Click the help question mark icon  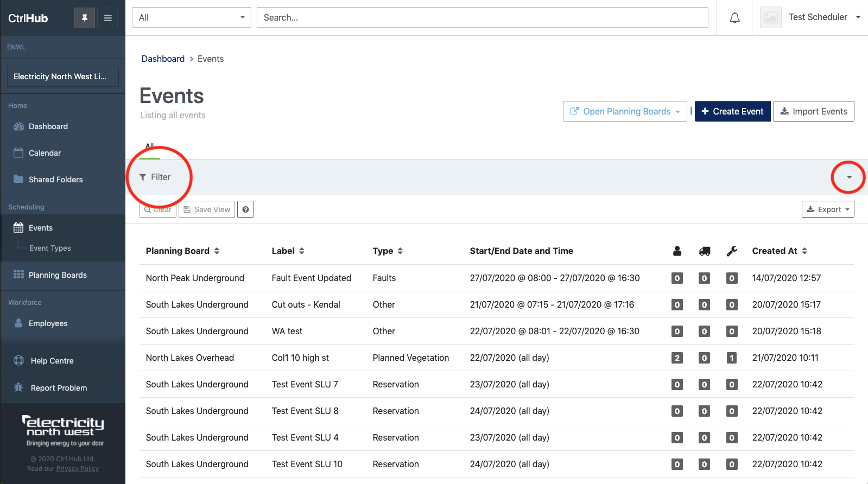tap(245, 209)
